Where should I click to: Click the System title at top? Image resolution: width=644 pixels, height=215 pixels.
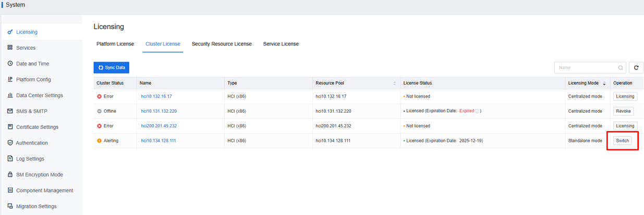15,5
